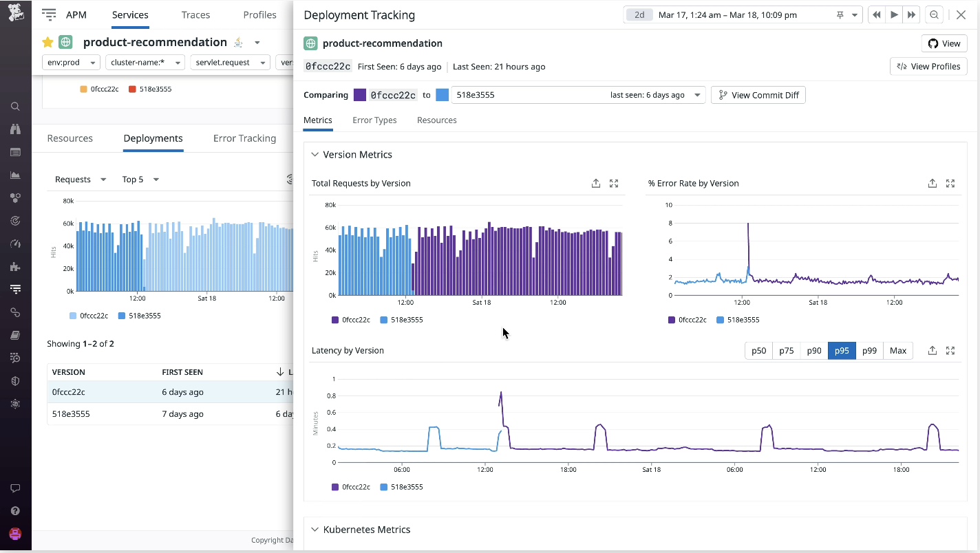980x553 pixels.
Task: Open the 518e3555 comparison version dropdown
Action: [578, 95]
